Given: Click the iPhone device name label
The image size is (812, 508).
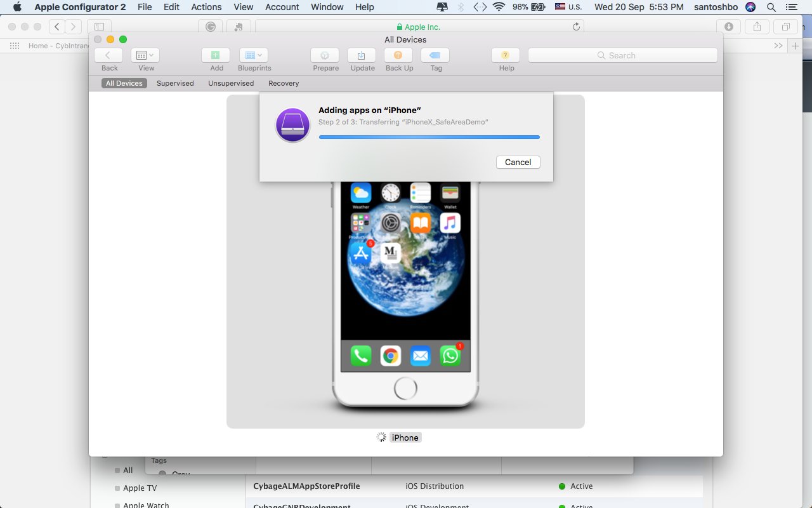Looking at the screenshot, I should pyautogui.click(x=405, y=438).
